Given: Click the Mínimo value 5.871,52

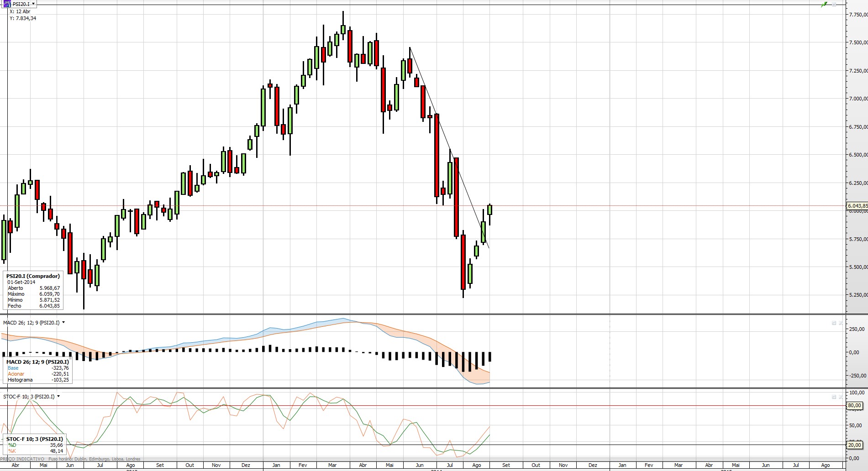Looking at the screenshot, I should pyautogui.click(x=49, y=300).
